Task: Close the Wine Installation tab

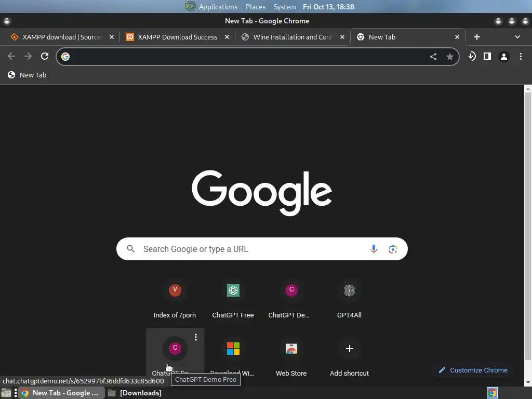Action: [x=342, y=37]
